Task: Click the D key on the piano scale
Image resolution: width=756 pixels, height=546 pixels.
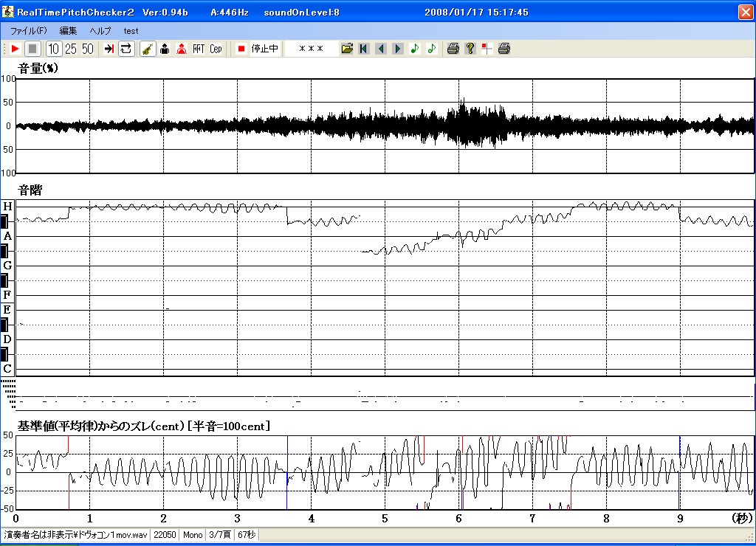Action: pyautogui.click(x=7, y=339)
